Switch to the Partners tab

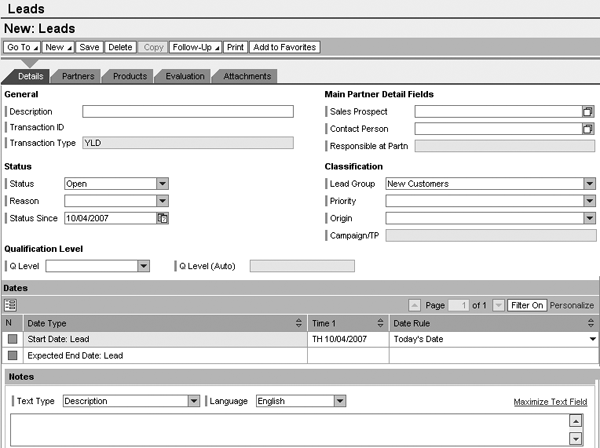point(78,76)
